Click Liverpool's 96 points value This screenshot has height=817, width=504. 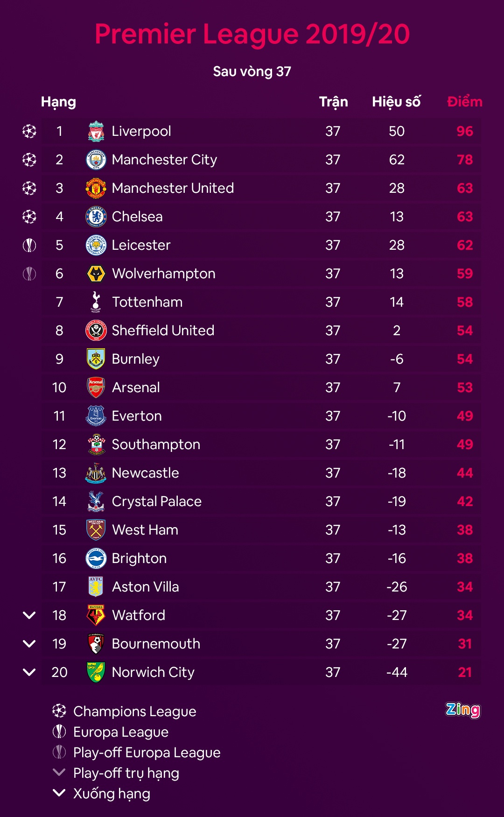pyautogui.click(x=465, y=131)
